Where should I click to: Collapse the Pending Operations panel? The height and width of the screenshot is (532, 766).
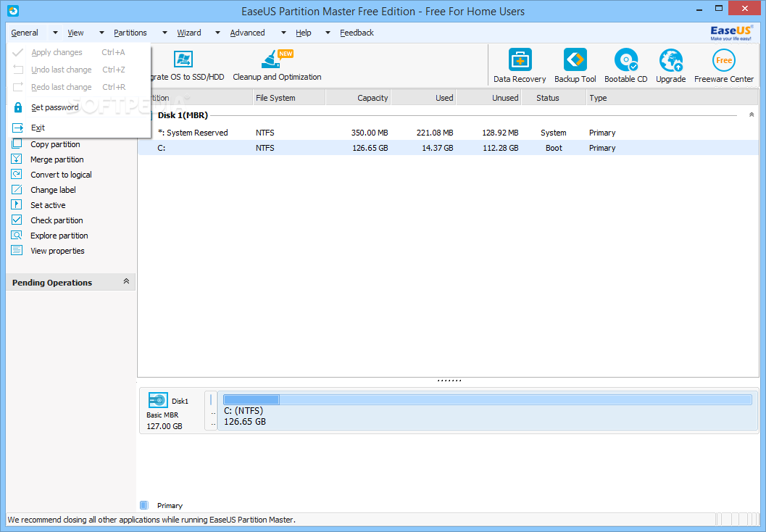coord(126,281)
